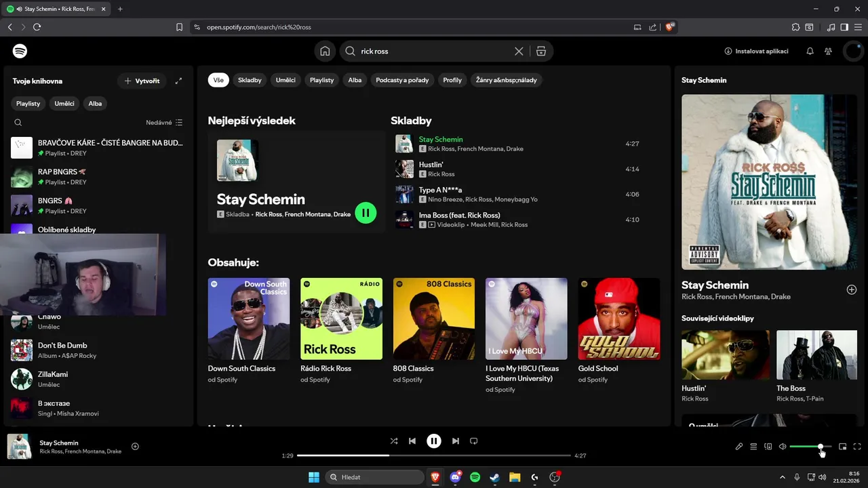This screenshot has width=868, height=488.
Task: Select the Playlisty search filter
Action: coord(322,80)
